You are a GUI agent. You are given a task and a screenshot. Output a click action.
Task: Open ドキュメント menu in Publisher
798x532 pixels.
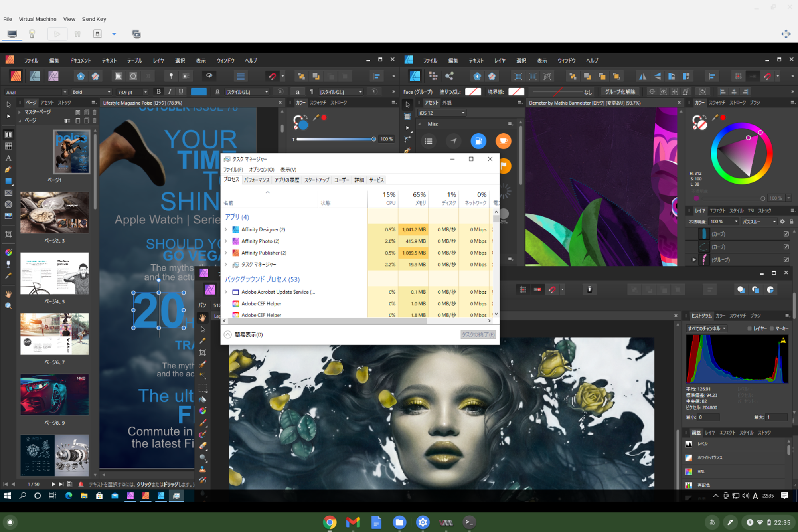[81, 61]
